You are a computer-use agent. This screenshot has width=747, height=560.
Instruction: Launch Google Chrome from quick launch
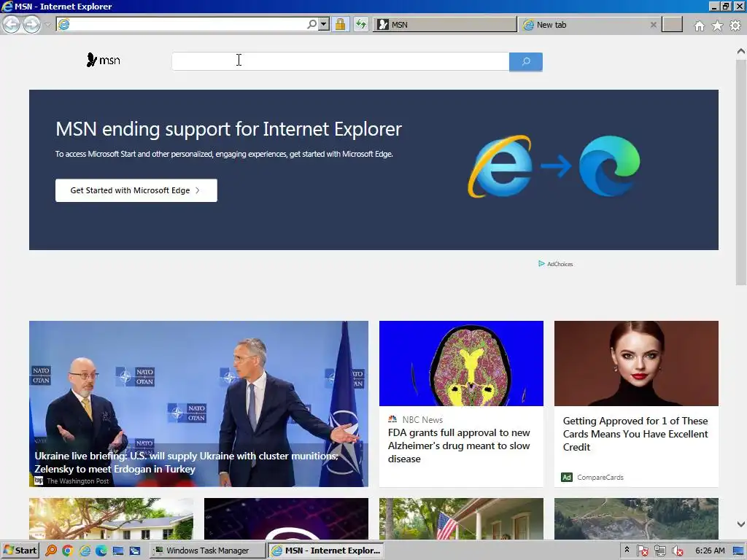[67, 551]
